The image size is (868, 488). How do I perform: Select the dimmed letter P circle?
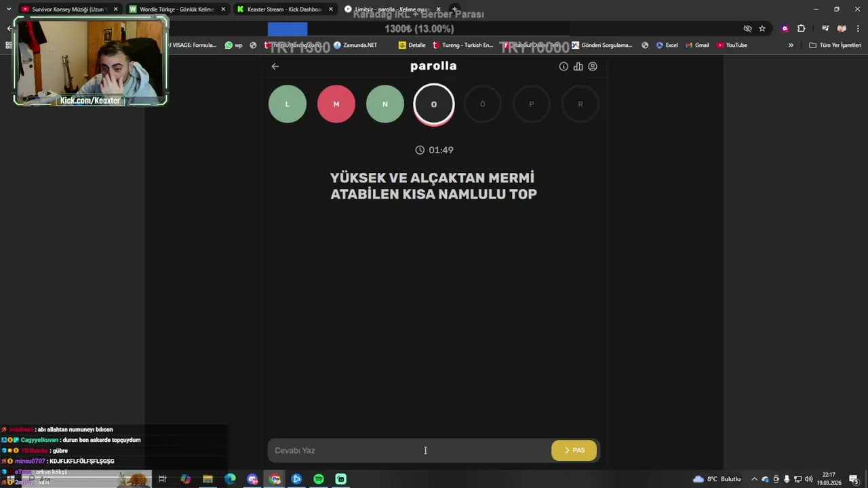532,104
